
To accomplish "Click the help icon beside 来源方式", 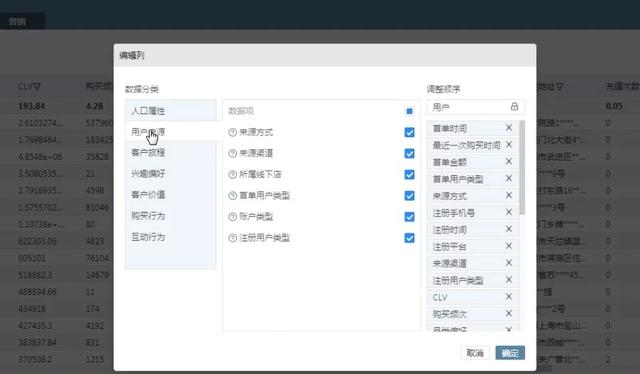I will pyautogui.click(x=233, y=132).
